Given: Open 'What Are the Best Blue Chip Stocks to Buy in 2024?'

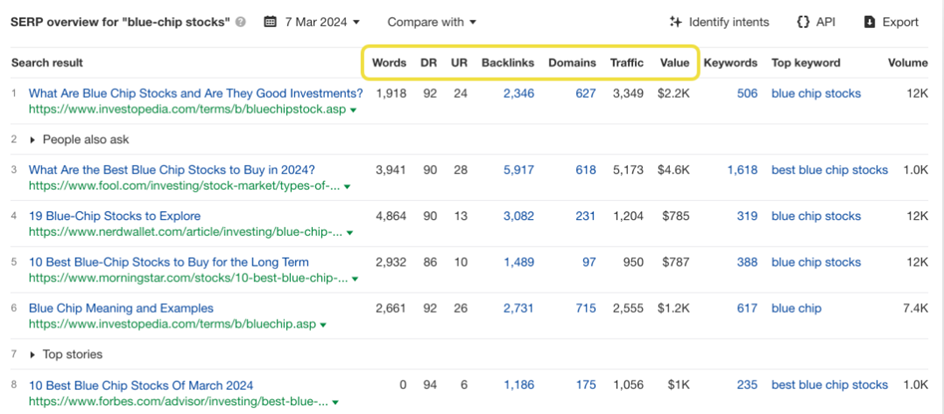Looking at the screenshot, I should (x=172, y=170).
